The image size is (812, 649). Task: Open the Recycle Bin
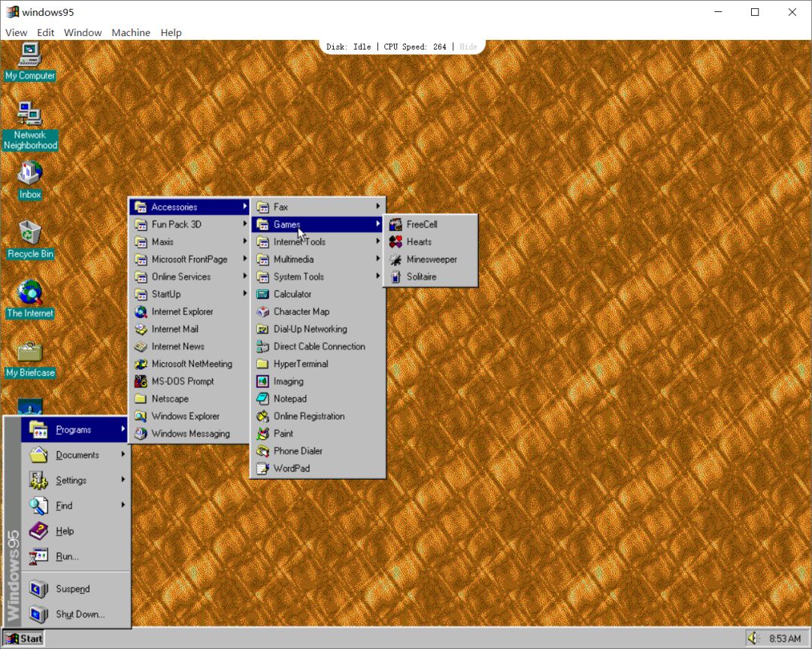click(x=30, y=237)
